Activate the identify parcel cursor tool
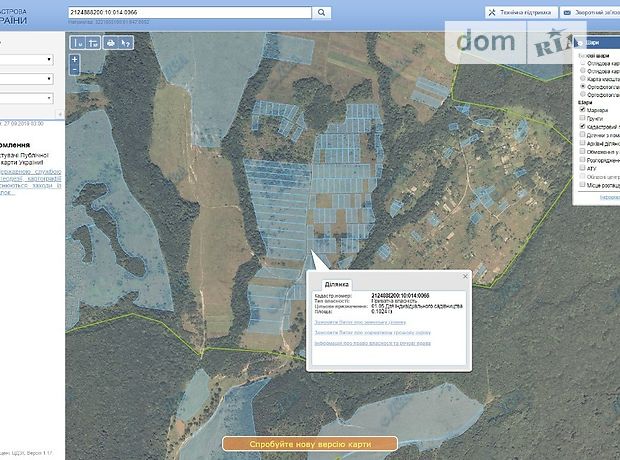Screen dimensions: 620x460 (126, 43)
